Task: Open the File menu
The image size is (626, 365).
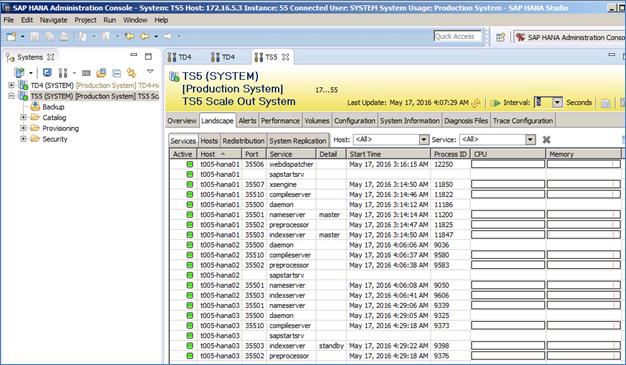Action: (9, 20)
